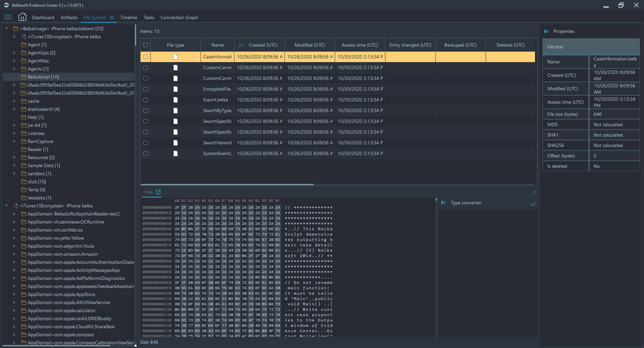Expand the jre-64 [7] folder

(x=15, y=125)
